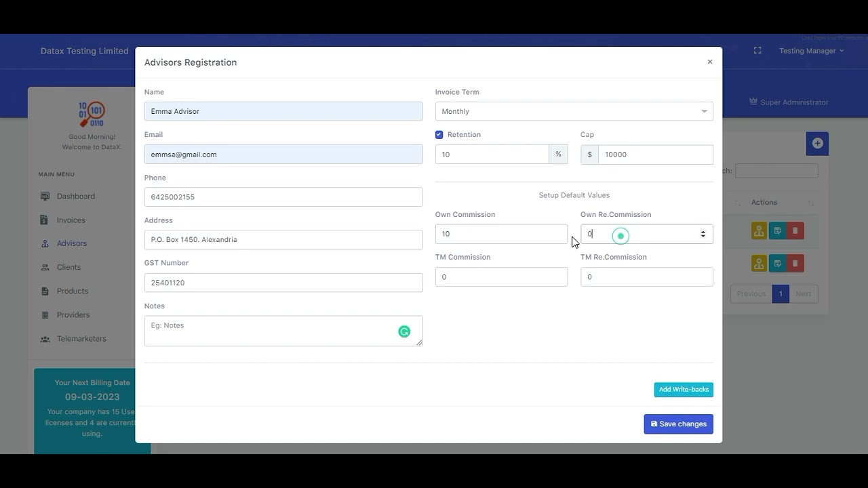Click the blue plus add advisor button
Image resolution: width=868 pixels, height=488 pixels.
pyautogui.click(x=817, y=144)
